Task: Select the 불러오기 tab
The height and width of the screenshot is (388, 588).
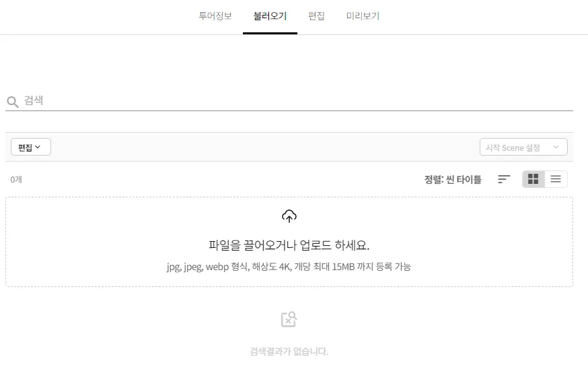Action: 270,16
